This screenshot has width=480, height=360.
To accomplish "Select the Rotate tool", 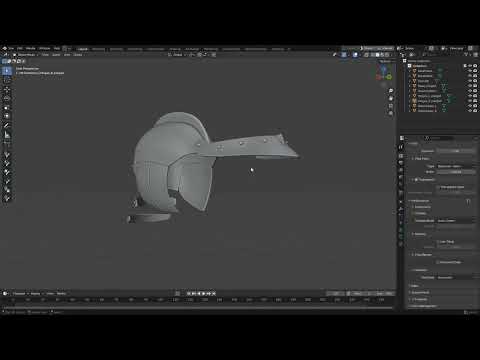I will click(x=7, y=99).
